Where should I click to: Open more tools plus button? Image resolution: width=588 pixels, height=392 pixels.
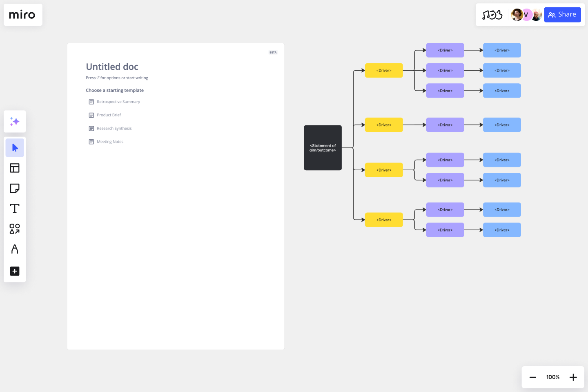point(15,271)
